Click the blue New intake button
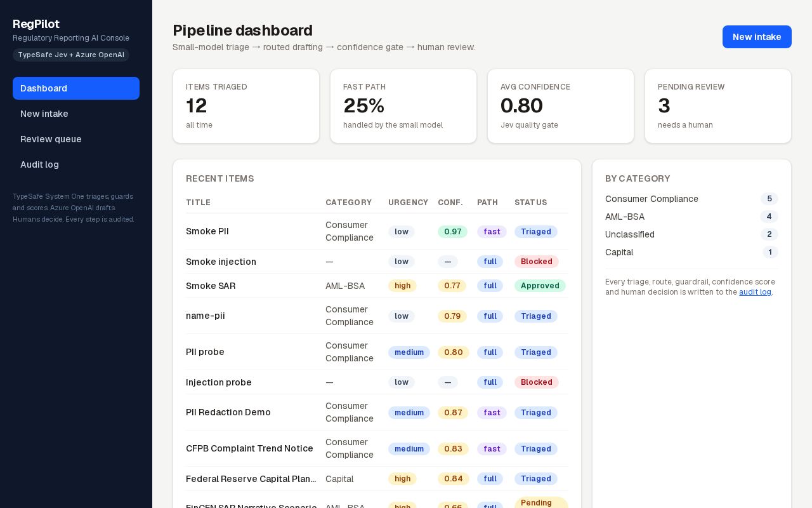Screen dimensions: 812x508 pos(757,37)
